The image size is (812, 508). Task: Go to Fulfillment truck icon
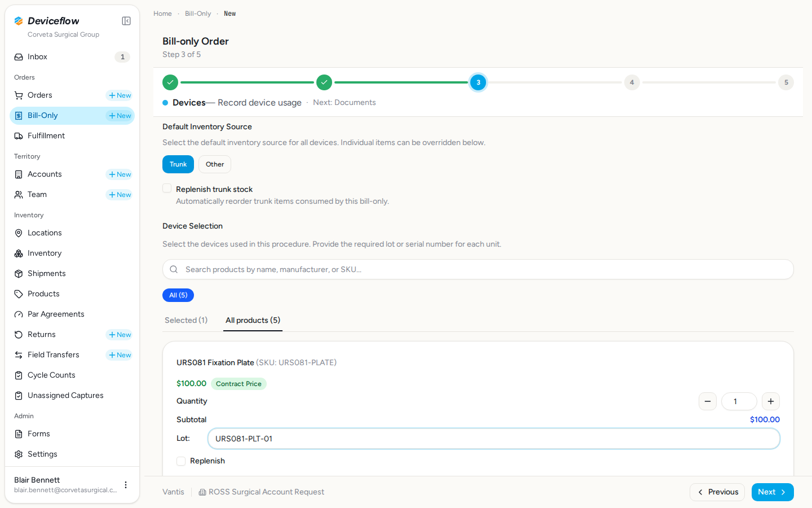pos(19,136)
